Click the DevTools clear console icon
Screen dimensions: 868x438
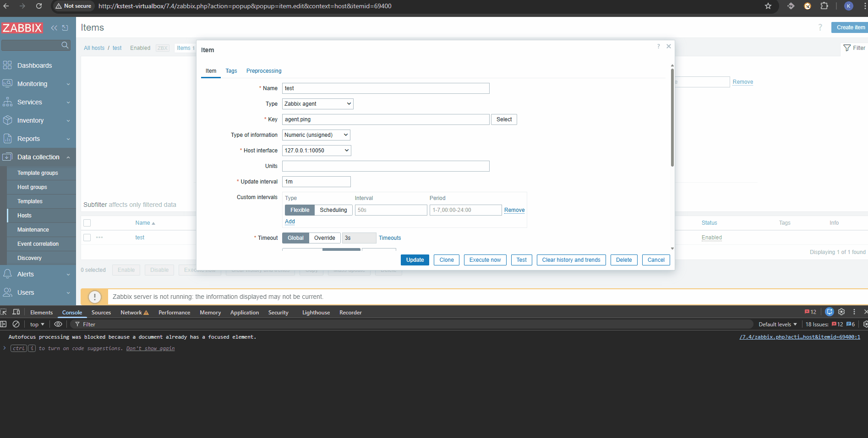coord(16,324)
